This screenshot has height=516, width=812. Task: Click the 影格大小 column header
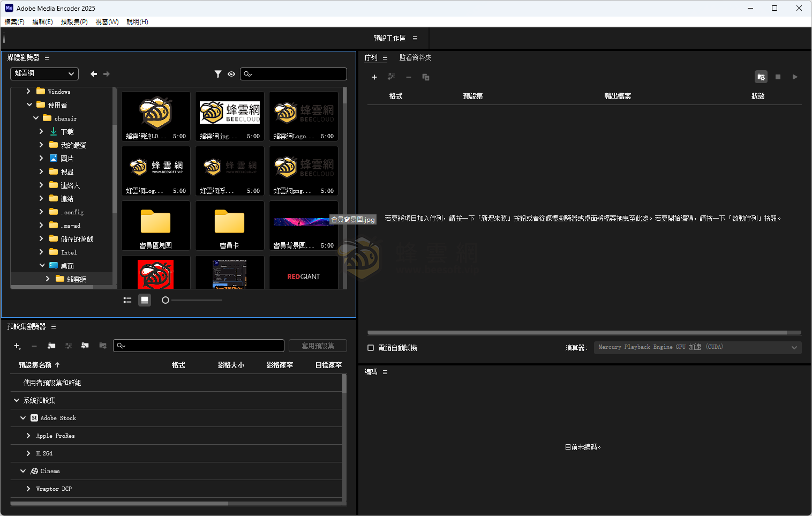pyautogui.click(x=231, y=365)
